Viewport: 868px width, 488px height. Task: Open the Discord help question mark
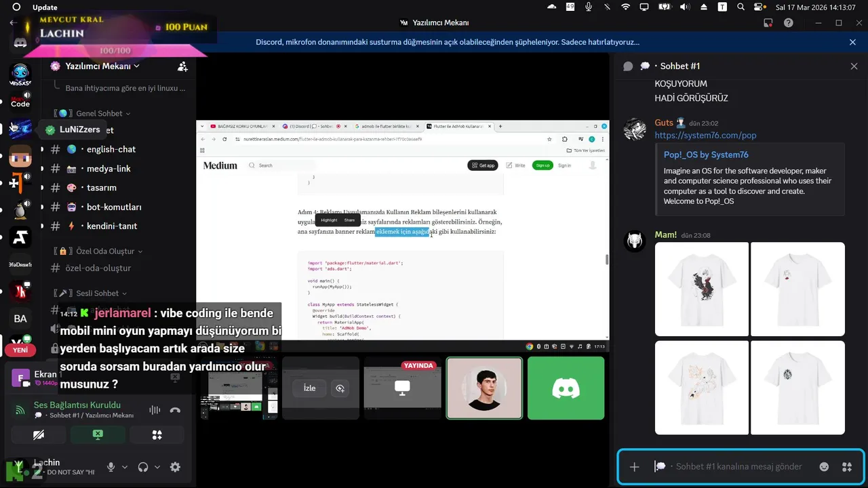(x=788, y=22)
